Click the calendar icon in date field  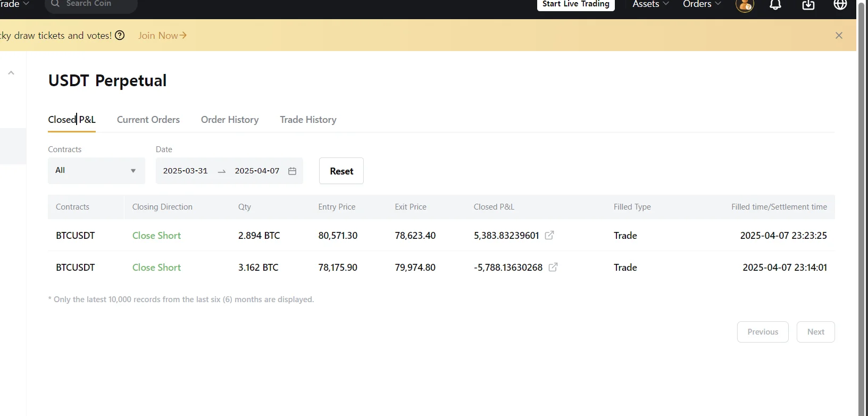(x=292, y=171)
